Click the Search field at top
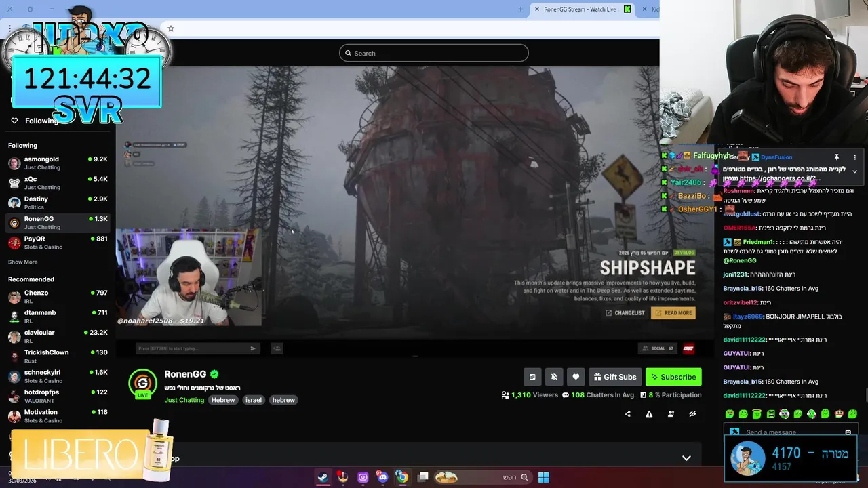The width and height of the screenshot is (868, 488). pos(434,53)
